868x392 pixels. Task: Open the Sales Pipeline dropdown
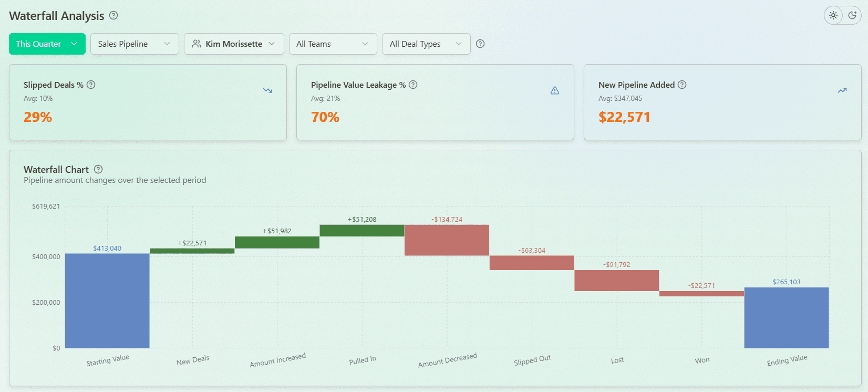[x=135, y=44]
